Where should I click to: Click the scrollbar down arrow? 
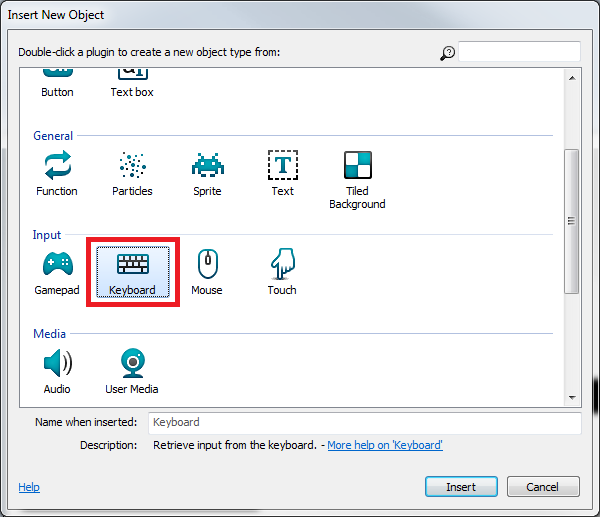572,398
